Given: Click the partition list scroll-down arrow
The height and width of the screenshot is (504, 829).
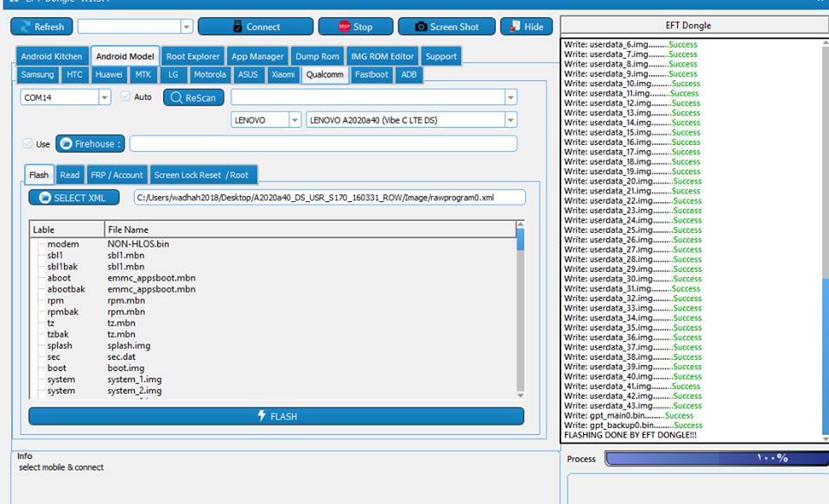Looking at the screenshot, I should [x=520, y=395].
